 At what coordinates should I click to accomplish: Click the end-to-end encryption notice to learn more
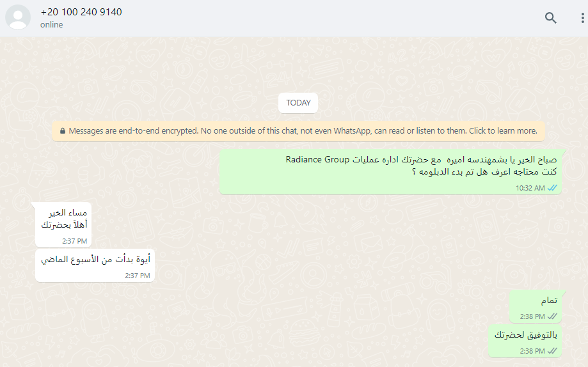coord(298,131)
